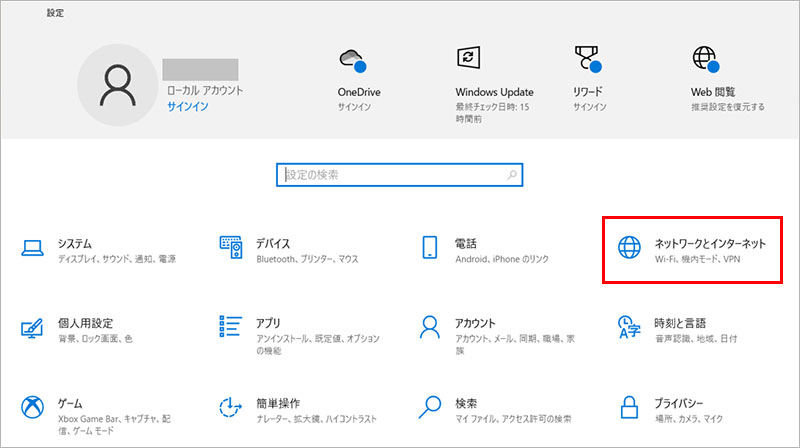Viewport: 800px width, 448px height.
Task: Click the アプリ list icon
Action: (231, 327)
